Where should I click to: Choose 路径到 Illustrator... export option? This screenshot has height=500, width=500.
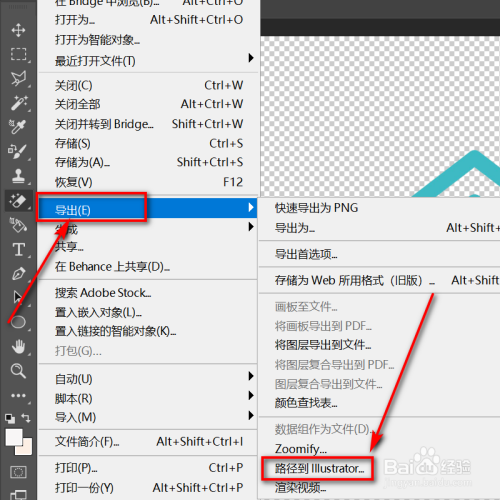(319, 468)
